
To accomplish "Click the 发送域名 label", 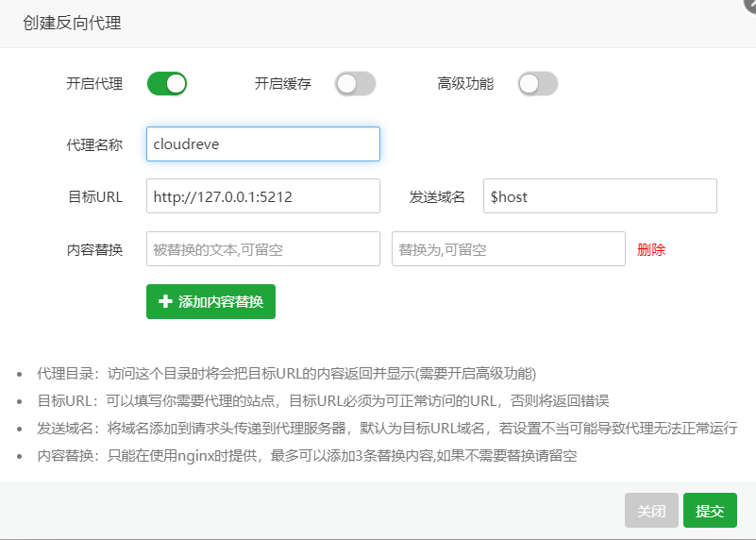I will point(437,196).
